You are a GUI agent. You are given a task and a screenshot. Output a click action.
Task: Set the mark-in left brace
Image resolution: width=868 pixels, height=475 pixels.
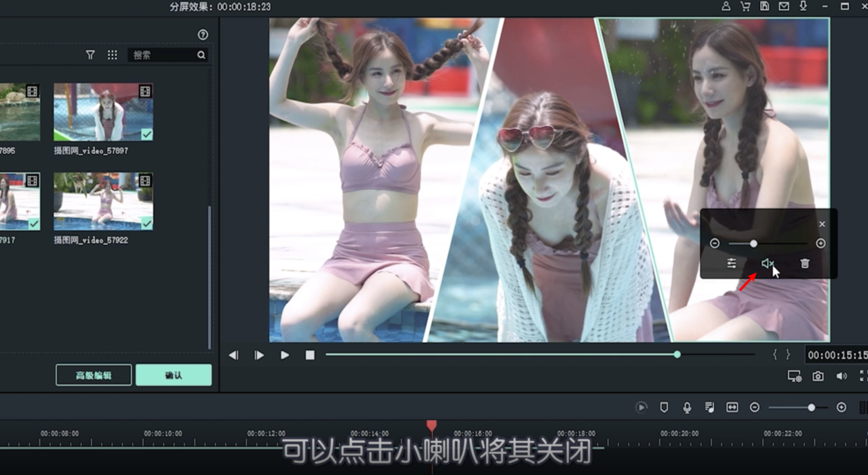pyautogui.click(x=775, y=354)
